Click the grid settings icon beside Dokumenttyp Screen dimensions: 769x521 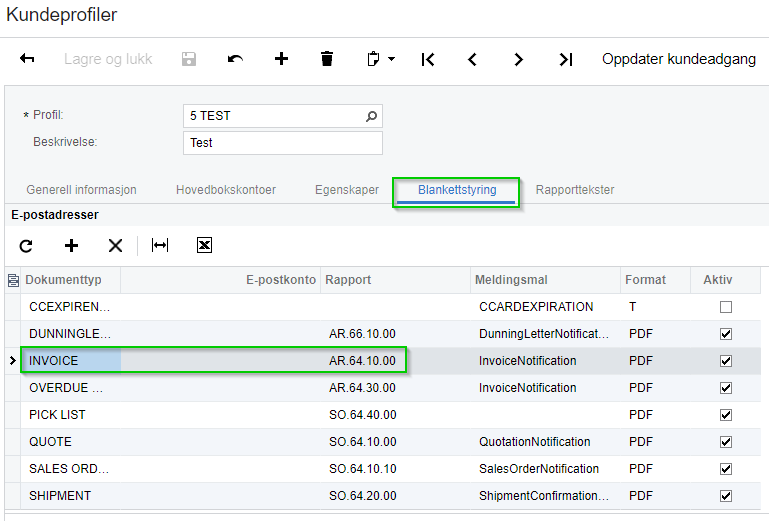coord(13,280)
